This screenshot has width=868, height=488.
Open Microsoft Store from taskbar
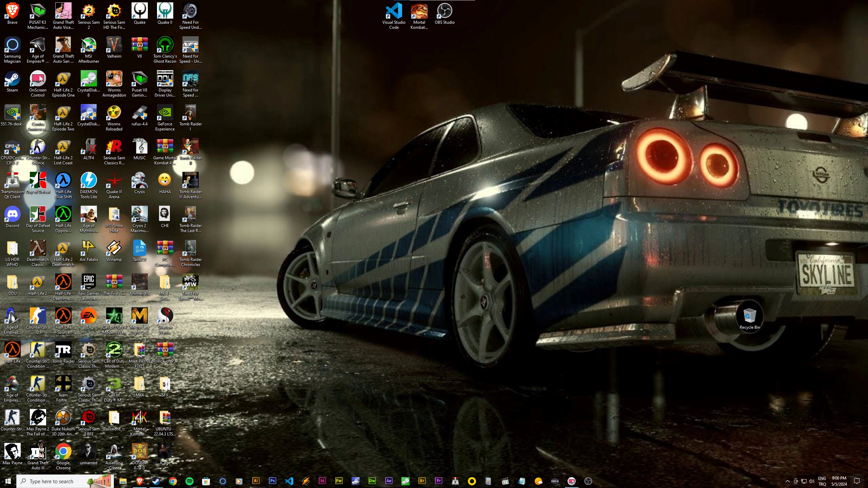(206, 481)
